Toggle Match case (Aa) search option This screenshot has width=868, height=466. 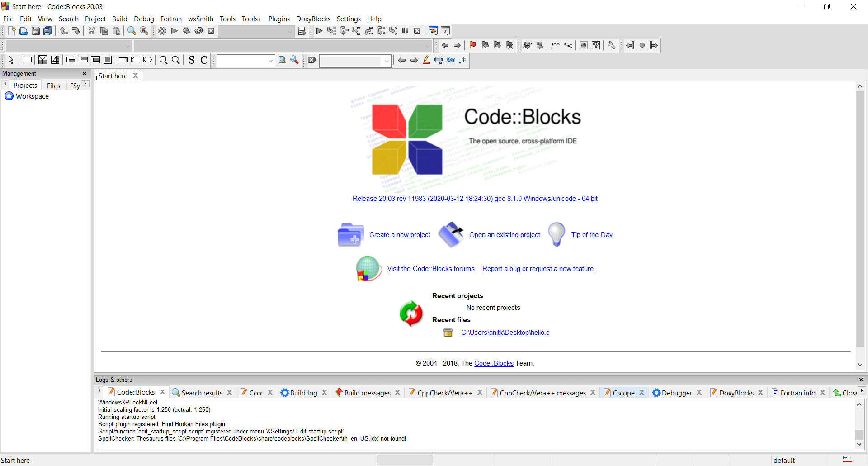tap(451, 60)
